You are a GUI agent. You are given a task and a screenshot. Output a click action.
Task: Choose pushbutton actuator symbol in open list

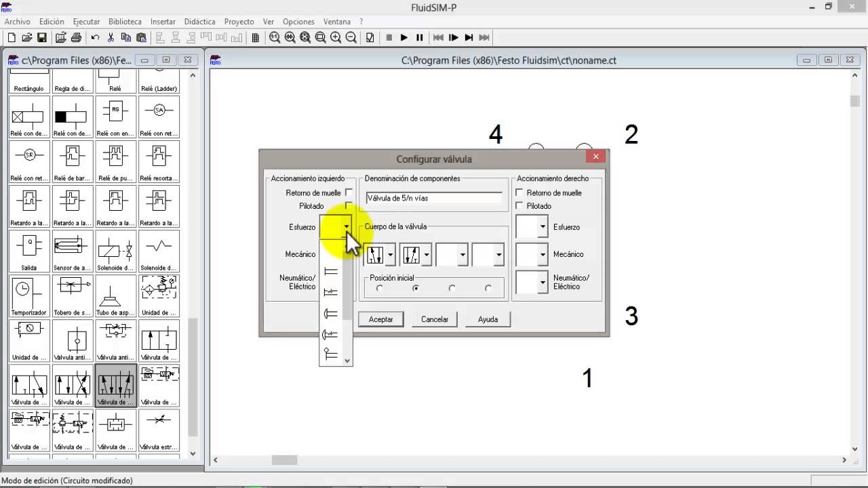pos(331,313)
